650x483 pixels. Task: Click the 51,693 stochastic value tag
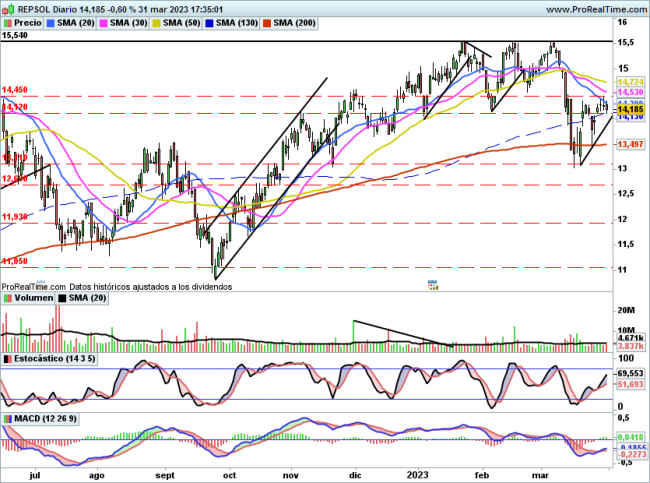pyautogui.click(x=630, y=384)
